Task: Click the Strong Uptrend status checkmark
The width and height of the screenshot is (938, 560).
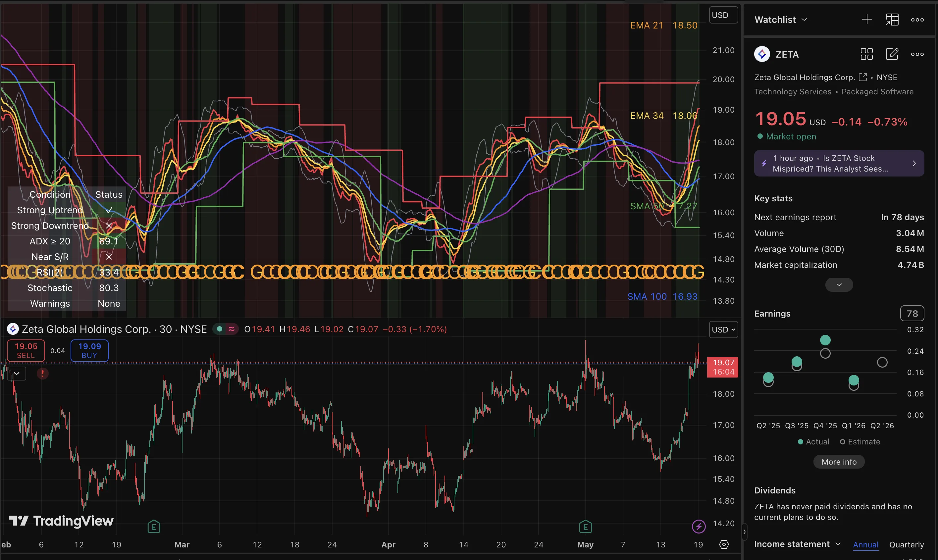Action: click(109, 210)
